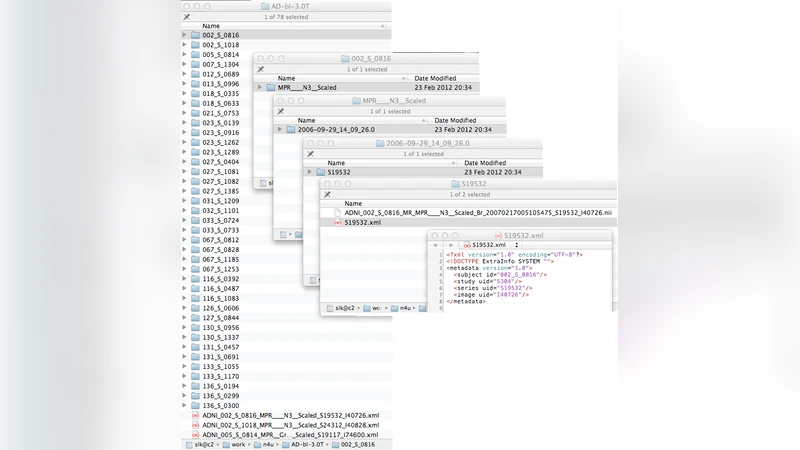The image size is (800, 450).
Task: Click the back arrow in XML editor
Action: point(435,244)
